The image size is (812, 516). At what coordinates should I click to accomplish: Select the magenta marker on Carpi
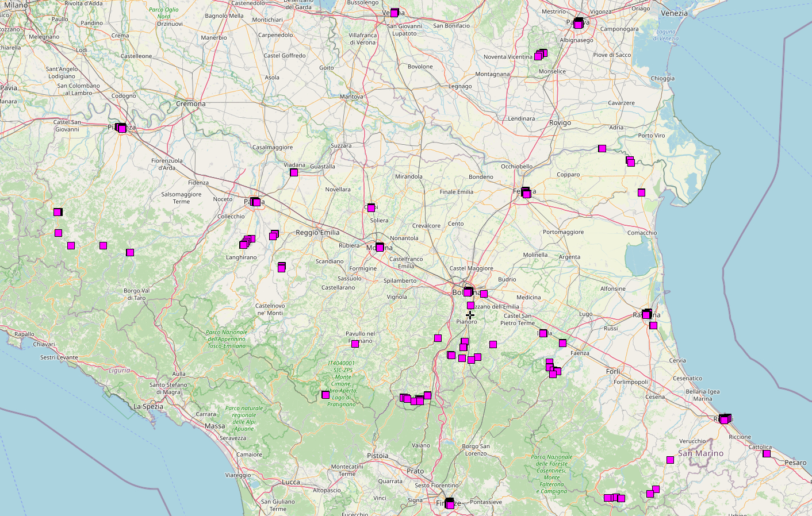tap(371, 207)
